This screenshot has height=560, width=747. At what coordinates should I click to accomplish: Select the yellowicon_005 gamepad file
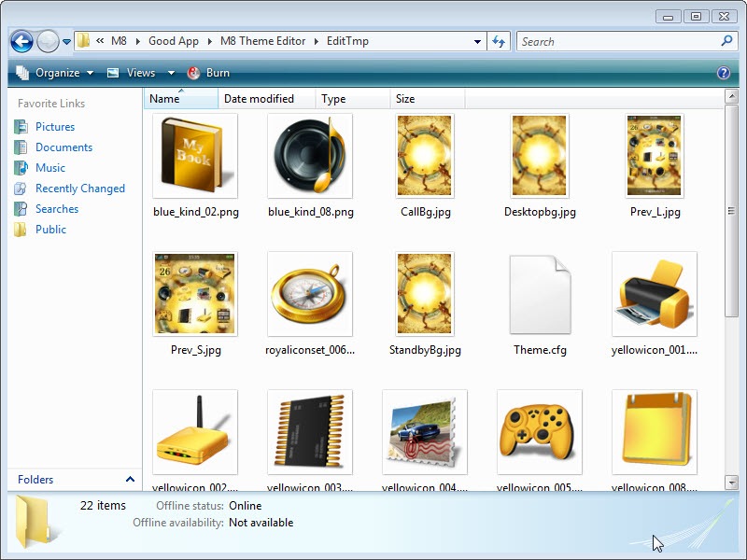540,432
